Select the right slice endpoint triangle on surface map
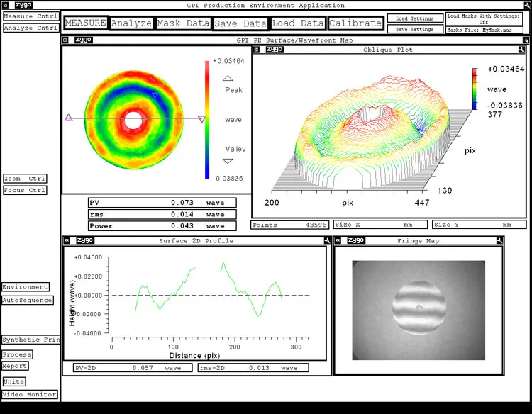 (x=201, y=119)
